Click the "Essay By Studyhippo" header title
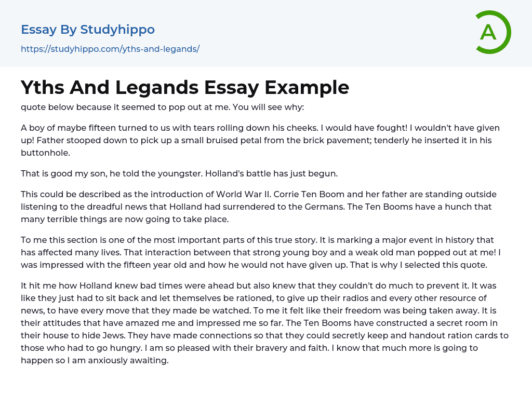Viewport: 532px width, 396px height. pyautogui.click(x=88, y=30)
